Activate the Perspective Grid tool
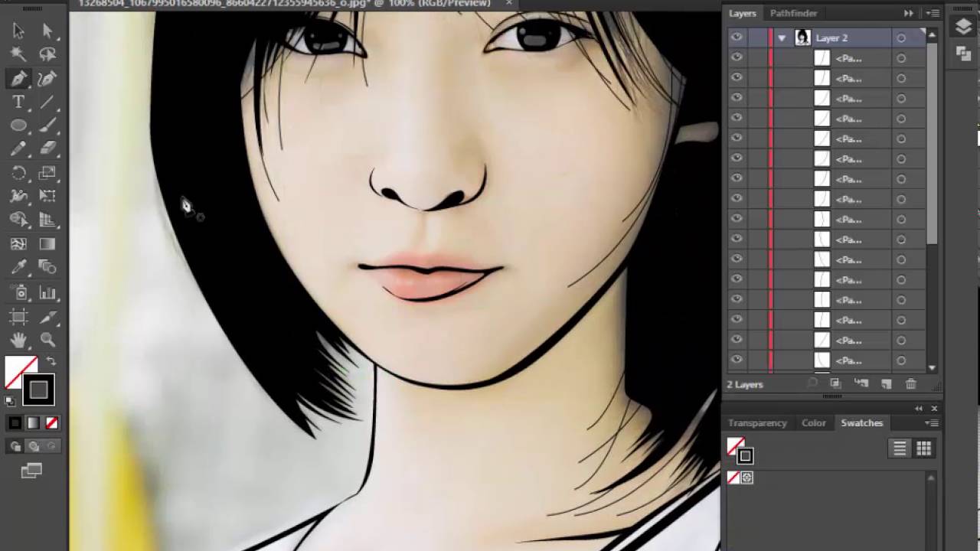The height and width of the screenshot is (551, 980). 47,220
